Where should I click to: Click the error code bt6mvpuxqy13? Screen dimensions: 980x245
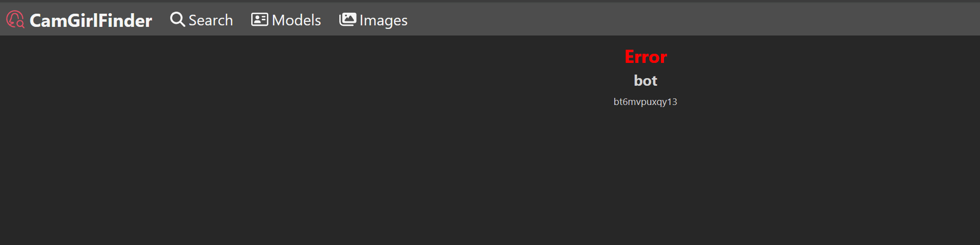(x=645, y=101)
